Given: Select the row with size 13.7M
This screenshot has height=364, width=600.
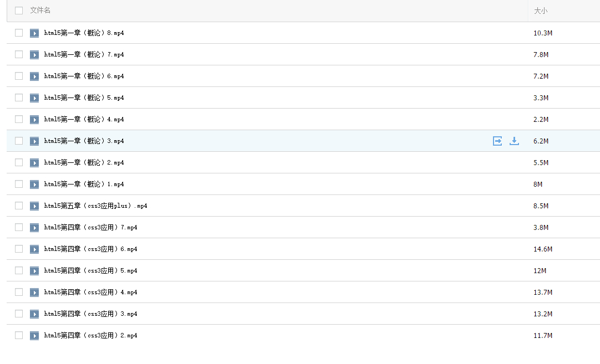Looking at the screenshot, I should click(19, 292).
